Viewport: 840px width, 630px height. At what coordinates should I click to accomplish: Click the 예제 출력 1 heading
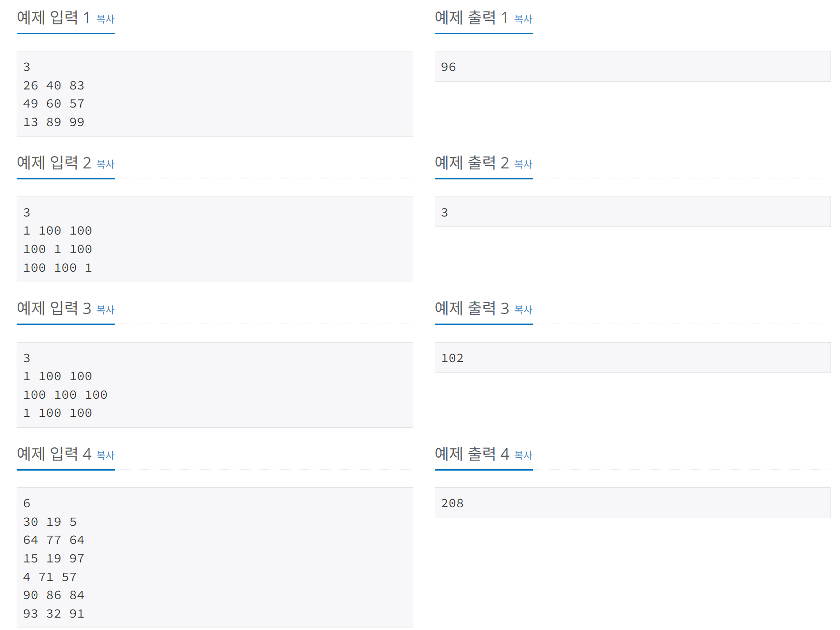pyautogui.click(x=471, y=19)
